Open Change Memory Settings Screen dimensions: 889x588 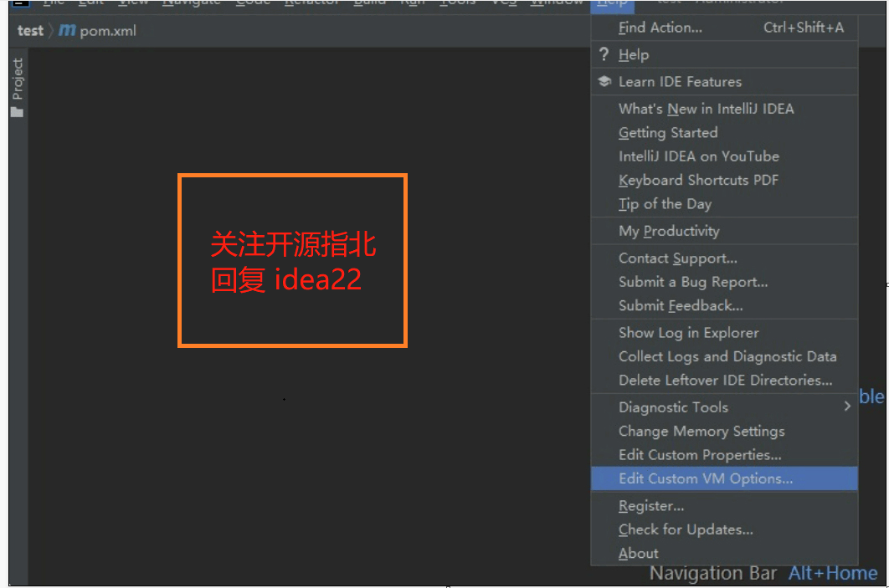[724, 432]
